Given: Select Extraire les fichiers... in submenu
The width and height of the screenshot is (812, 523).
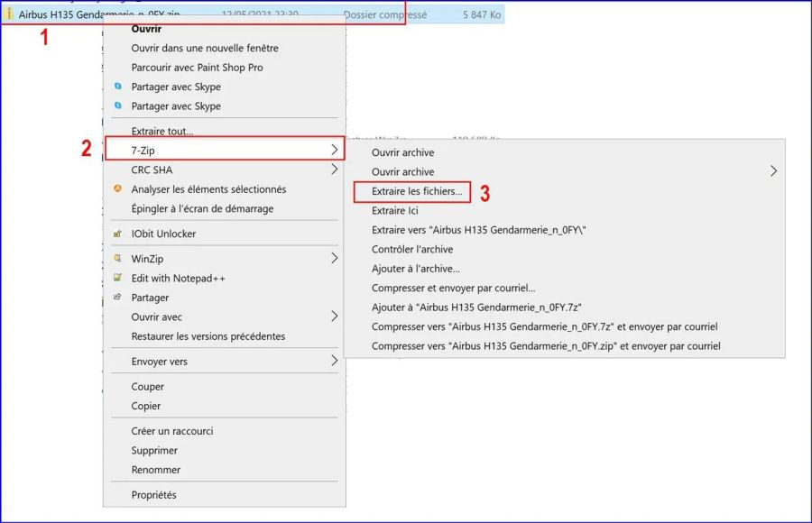Looking at the screenshot, I should click(417, 191).
